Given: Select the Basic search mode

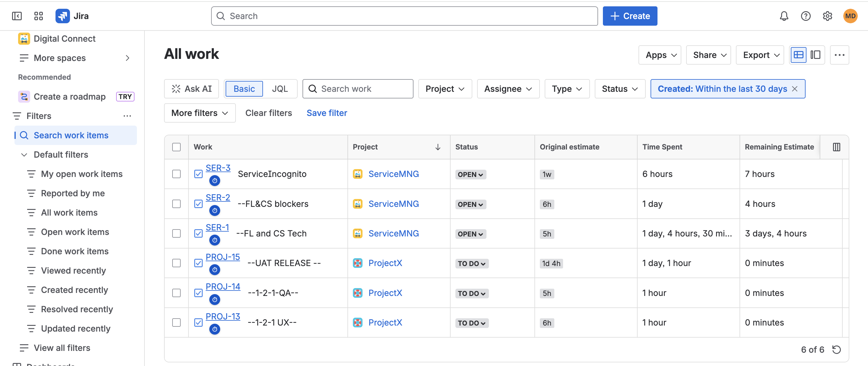Looking at the screenshot, I should coord(244,89).
